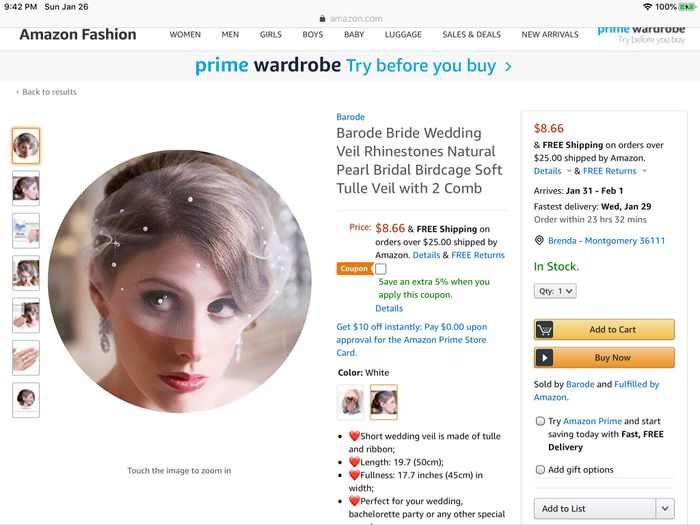700x525 pixels.
Task: Open the LUGGAGE menu item
Action: tap(403, 35)
